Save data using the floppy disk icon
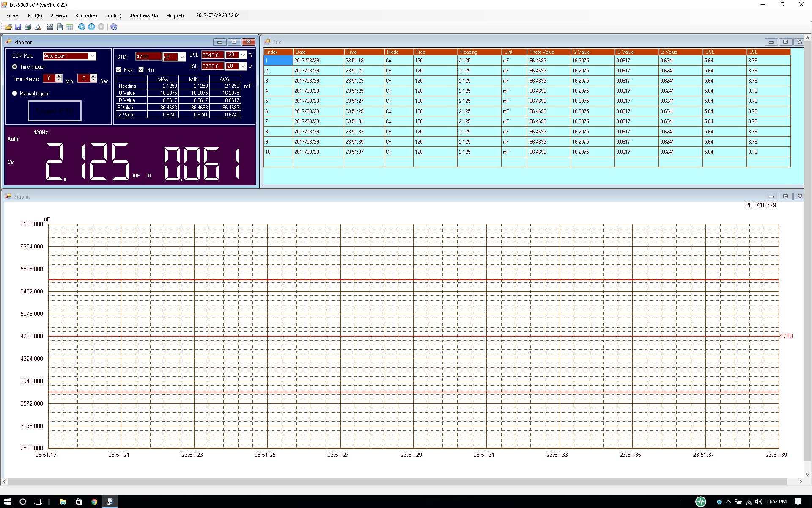 coord(18,27)
